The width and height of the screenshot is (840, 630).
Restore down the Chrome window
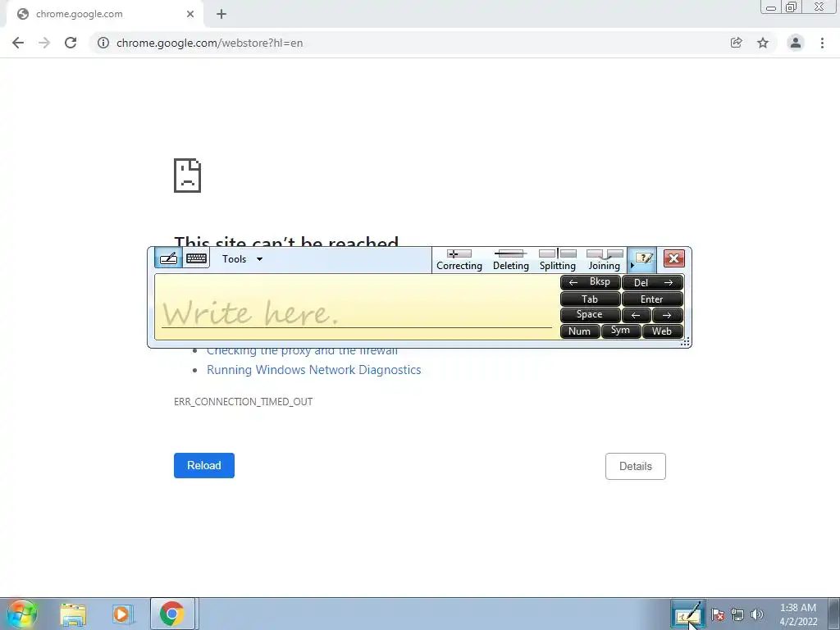pos(791,7)
